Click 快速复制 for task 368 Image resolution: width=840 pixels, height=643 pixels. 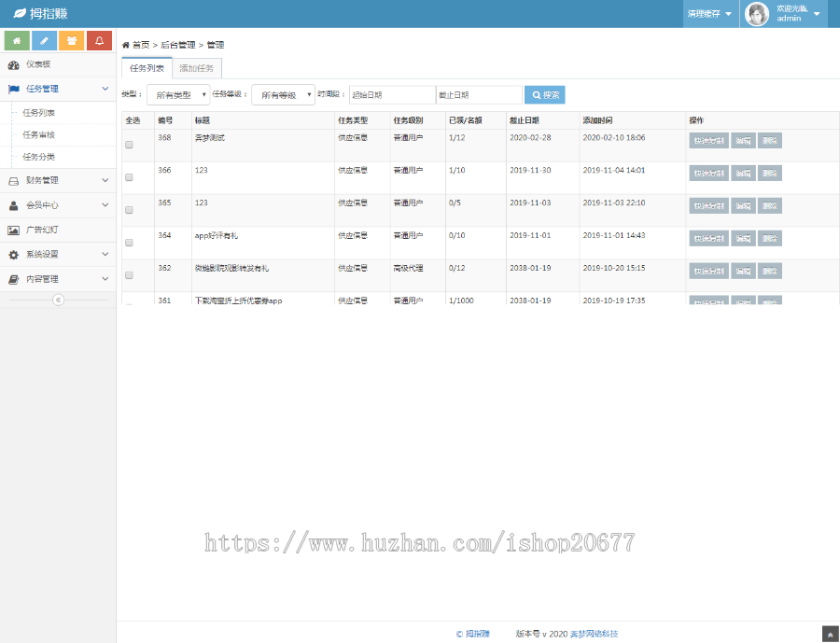[708, 140]
